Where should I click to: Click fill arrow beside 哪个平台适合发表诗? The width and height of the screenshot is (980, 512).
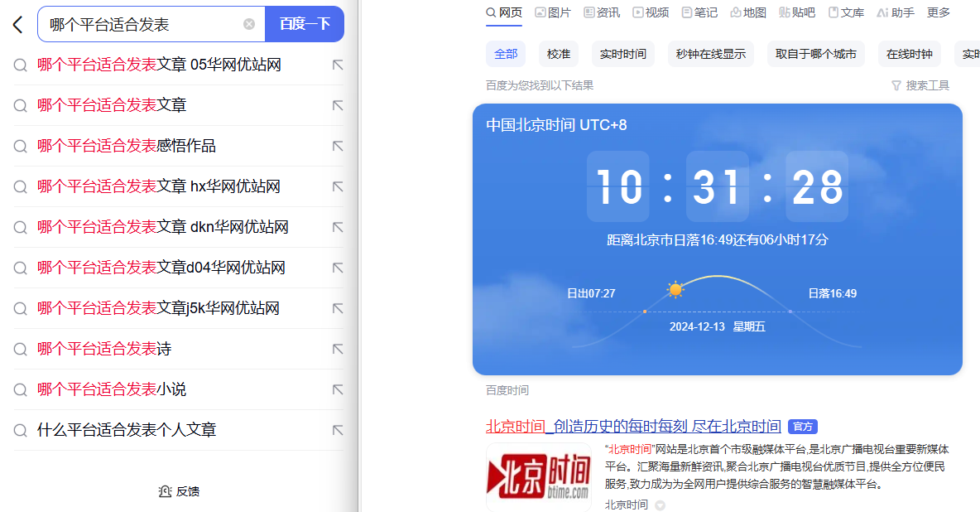pos(338,349)
